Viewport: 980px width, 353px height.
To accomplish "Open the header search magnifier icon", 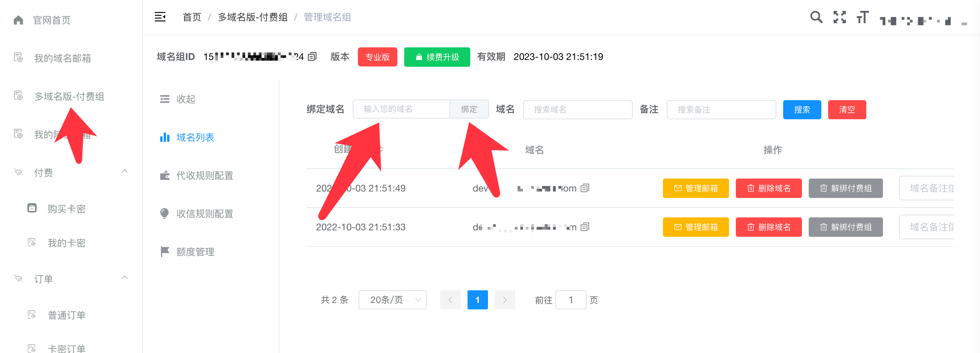I will tap(816, 17).
